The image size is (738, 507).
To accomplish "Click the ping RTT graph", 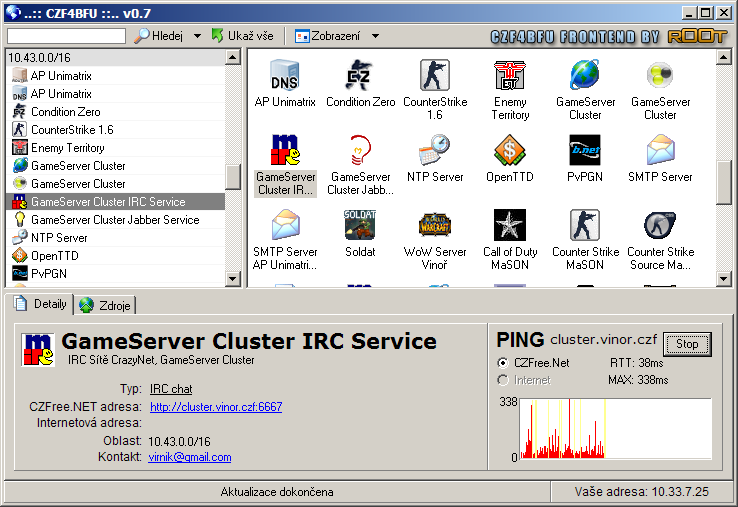I will tap(616, 428).
